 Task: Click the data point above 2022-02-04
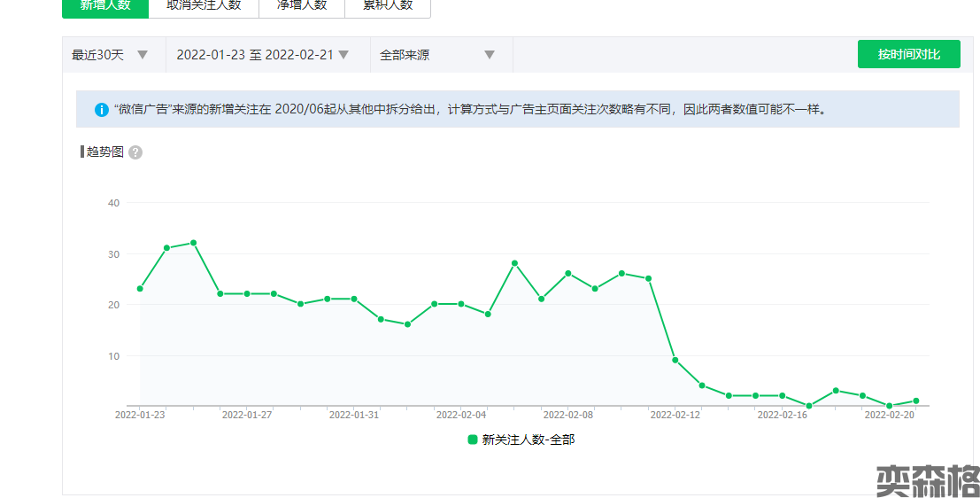click(x=461, y=304)
